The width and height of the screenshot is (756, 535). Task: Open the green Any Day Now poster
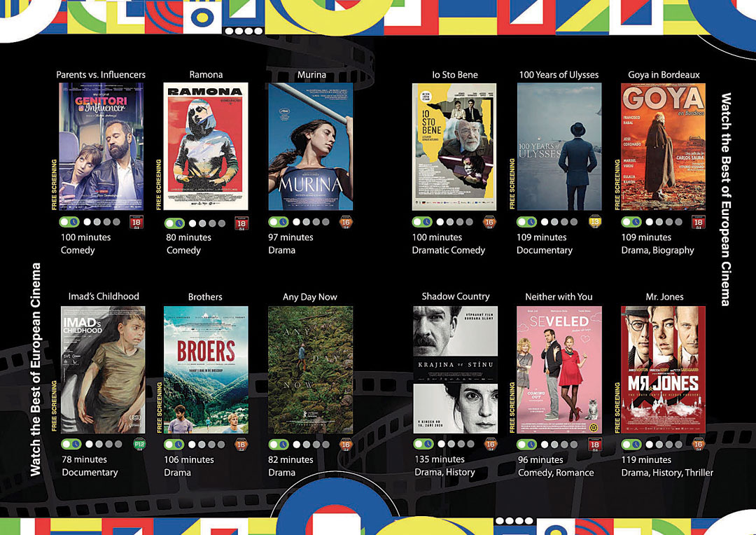pyautogui.click(x=311, y=370)
